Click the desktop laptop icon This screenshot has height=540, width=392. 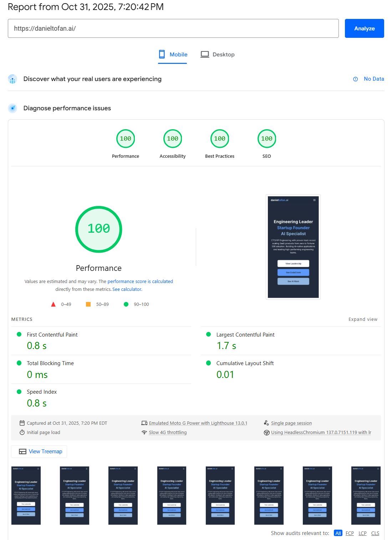pos(205,54)
